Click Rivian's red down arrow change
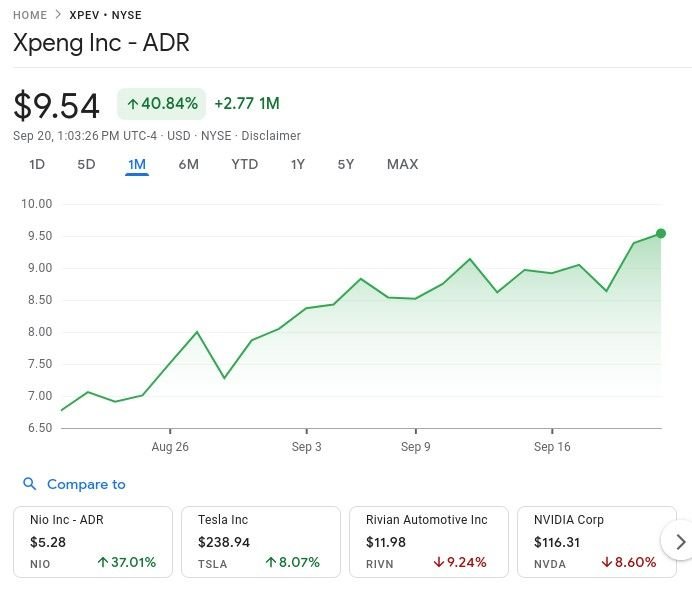 (x=459, y=562)
